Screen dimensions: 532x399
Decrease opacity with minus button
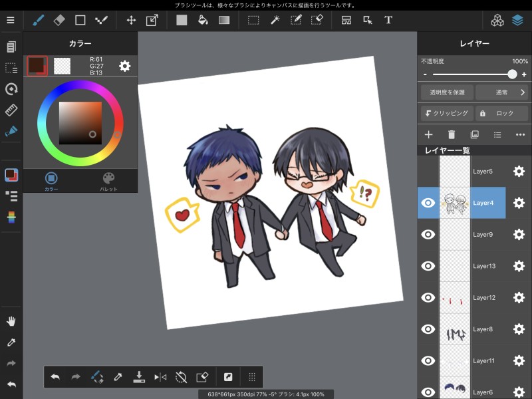pos(425,74)
